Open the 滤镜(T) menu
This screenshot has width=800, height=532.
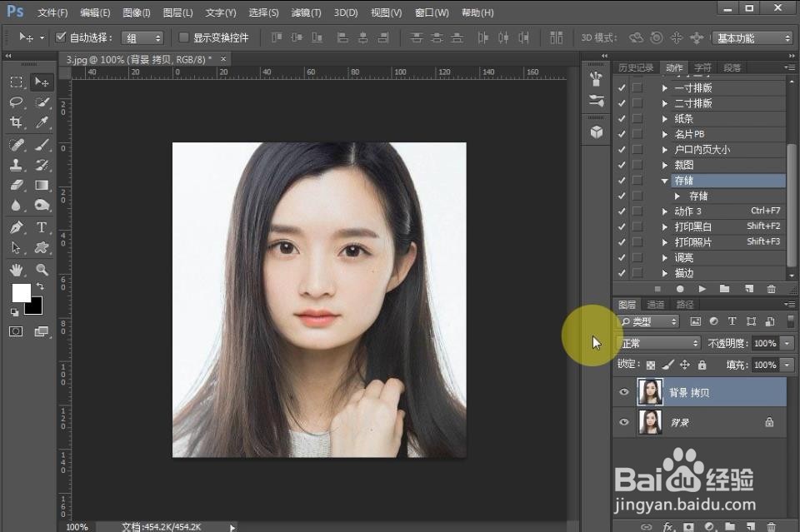(x=306, y=12)
